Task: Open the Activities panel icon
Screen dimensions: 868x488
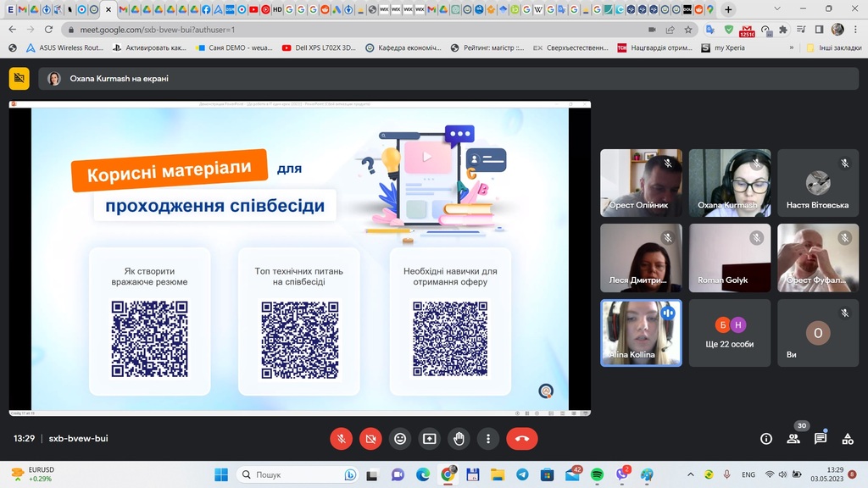Action: [848, 439]
